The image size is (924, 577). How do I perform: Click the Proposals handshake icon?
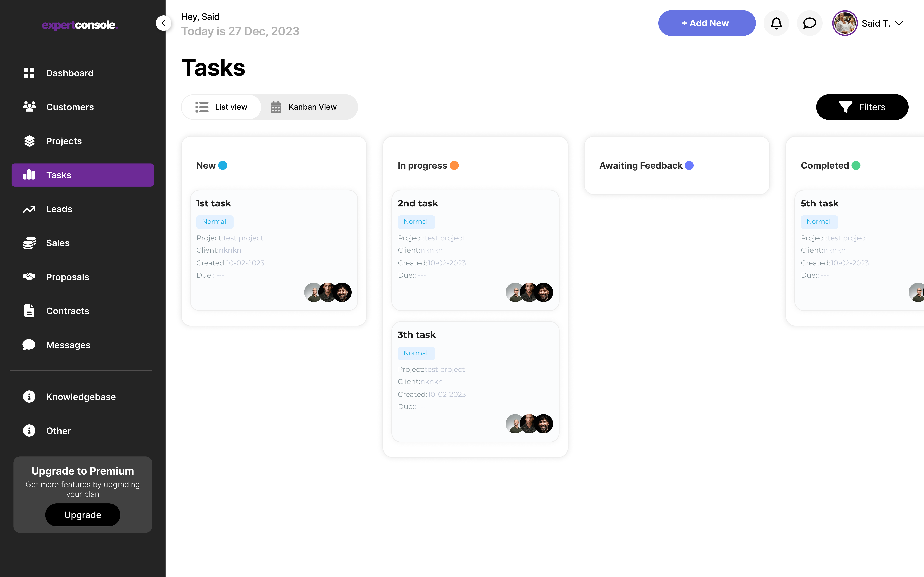pyautogui.click(x=29, y=277)
